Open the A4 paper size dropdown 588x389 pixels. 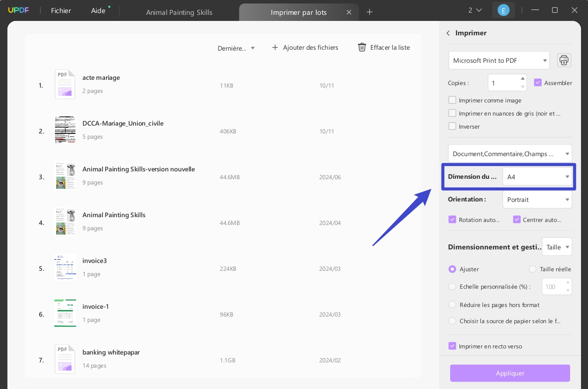click(x=537, y=177)
